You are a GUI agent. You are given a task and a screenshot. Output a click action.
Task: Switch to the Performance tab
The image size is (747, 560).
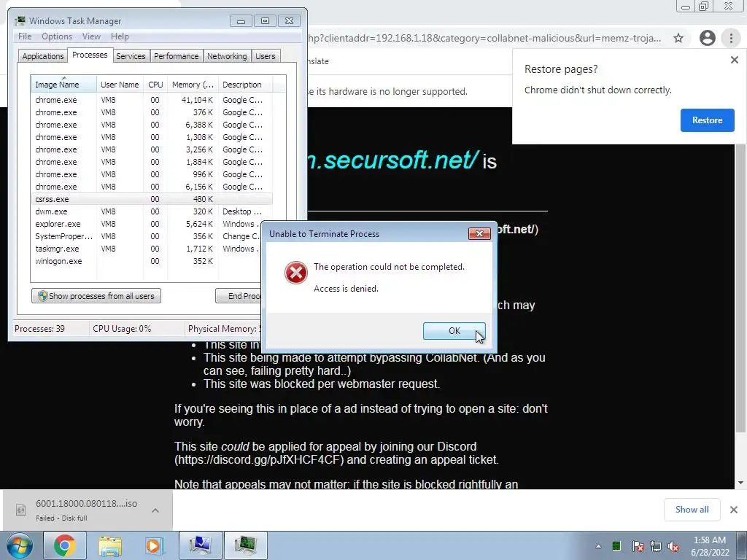(177, 56)
